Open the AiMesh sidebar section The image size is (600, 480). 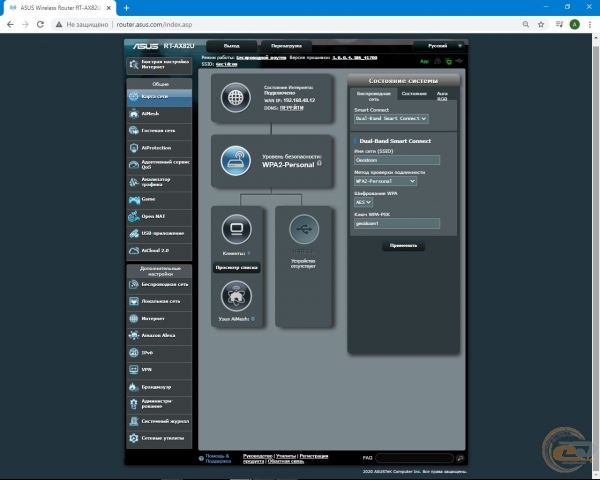click(159, 114)
